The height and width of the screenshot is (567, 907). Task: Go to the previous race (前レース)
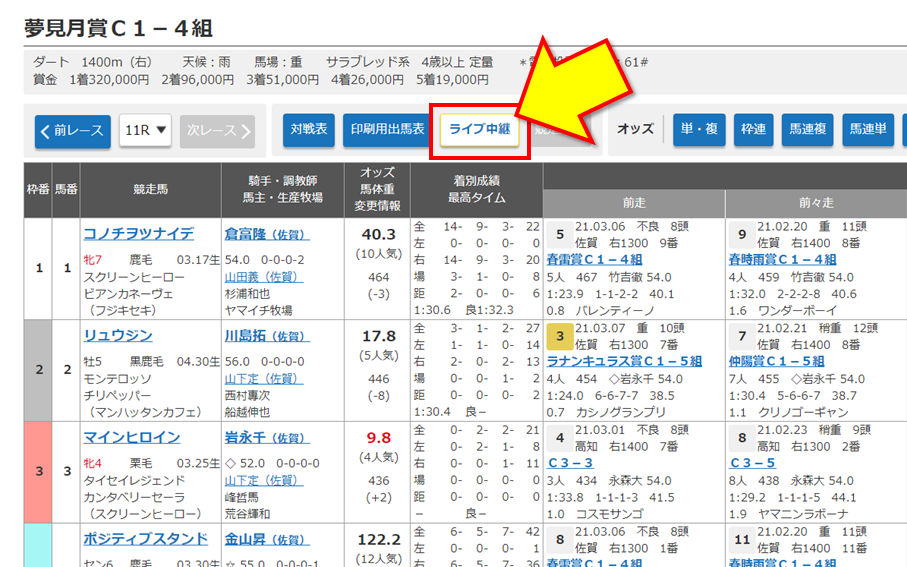(72, 130)
